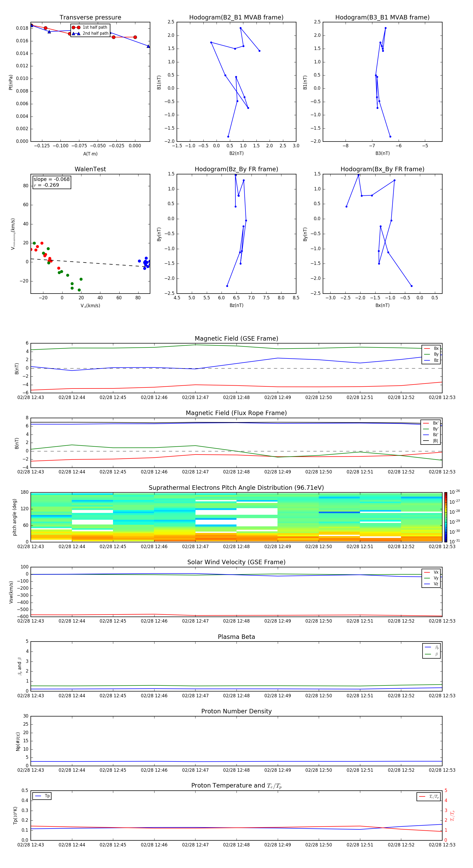Image resolution: width=473 pixels, height=868 pixels.
Task: Click the "180" pitch angle tick label
Action: click(x=25, y=492)
